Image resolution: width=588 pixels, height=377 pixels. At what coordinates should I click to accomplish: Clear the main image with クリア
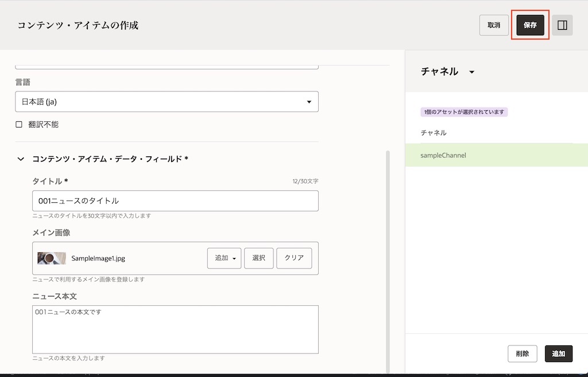[x=293, y=258]
